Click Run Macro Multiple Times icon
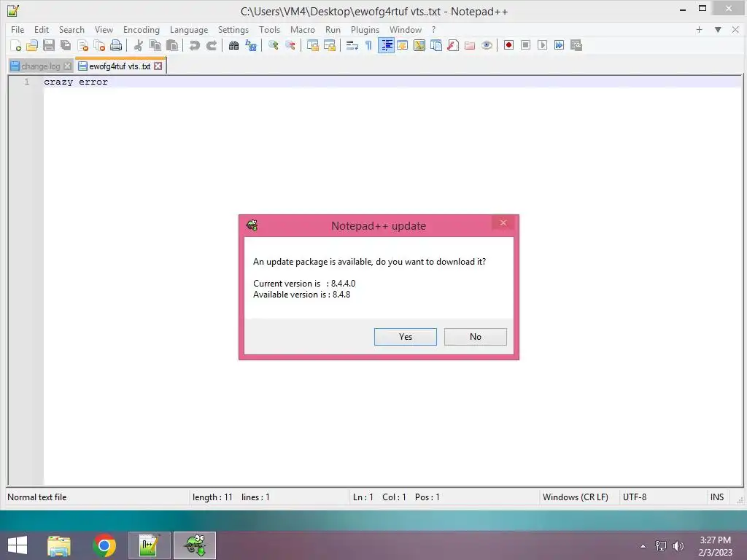747x560 pixels. click(559, 45)
